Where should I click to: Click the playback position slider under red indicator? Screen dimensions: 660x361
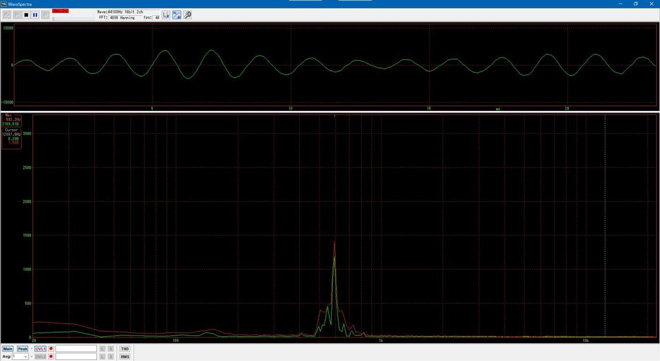coord(73,18)
